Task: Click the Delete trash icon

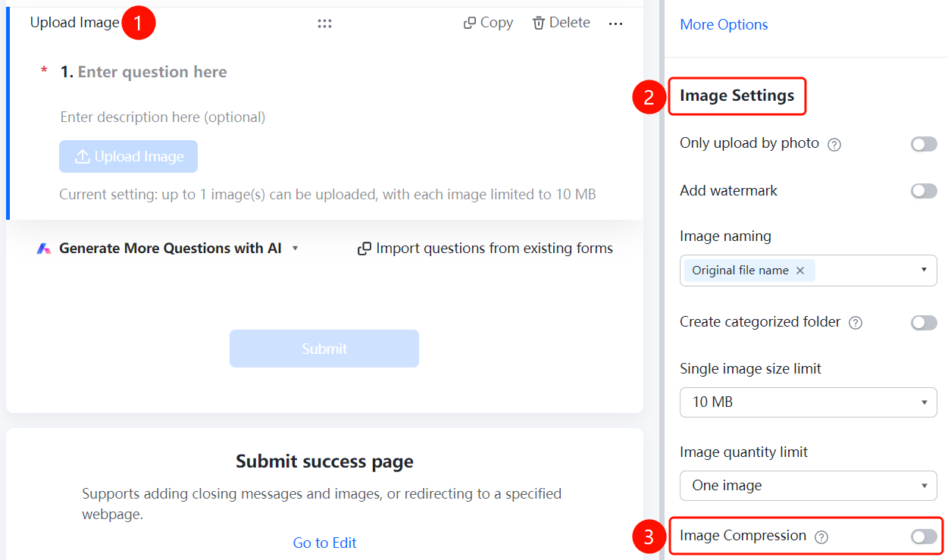Action: click(x=539, y=23)
